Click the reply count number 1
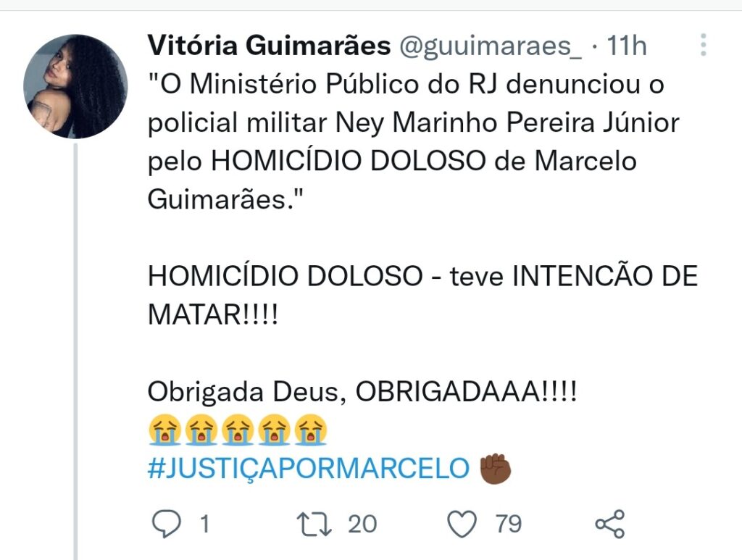The width and height of the screenshot is (742, 560). pos(204,524)
